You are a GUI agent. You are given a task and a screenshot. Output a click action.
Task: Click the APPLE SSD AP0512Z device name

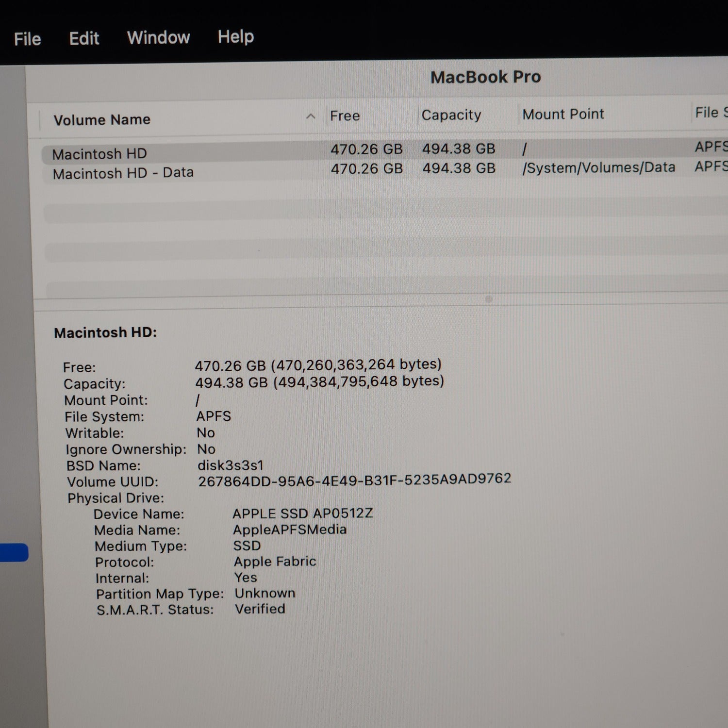[x=303, y=513]
